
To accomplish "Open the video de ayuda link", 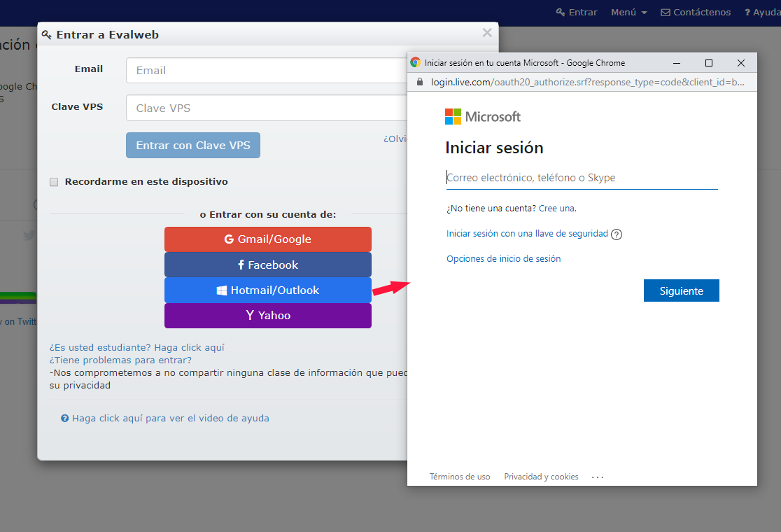I will coord(170,419).
